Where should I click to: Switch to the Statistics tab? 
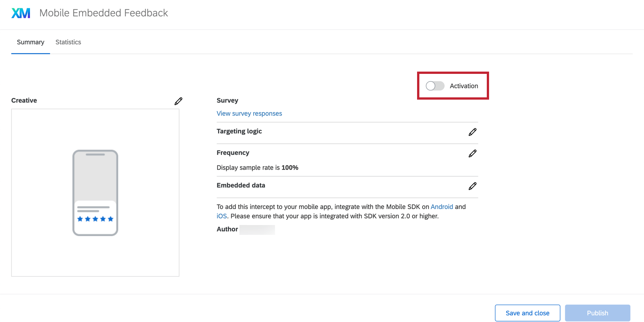[68, 42]
